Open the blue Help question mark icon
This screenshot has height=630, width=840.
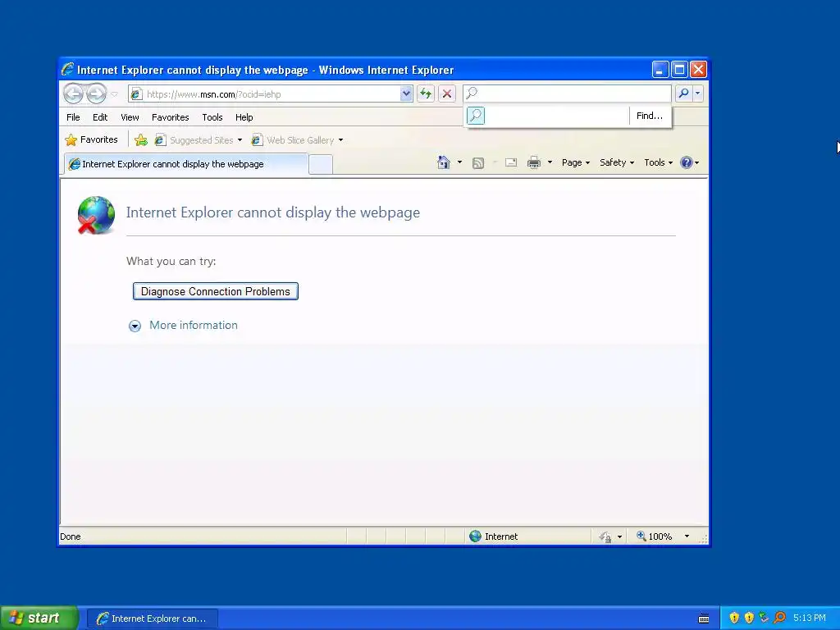[x=687, y=162]
